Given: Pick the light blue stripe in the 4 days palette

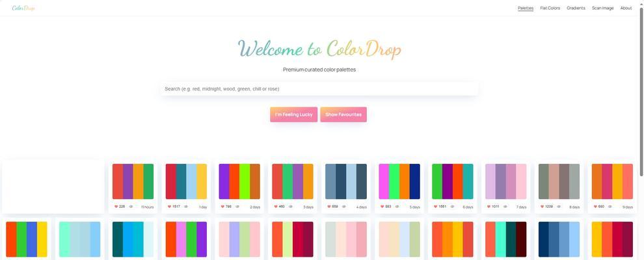Looking at the screenshot, I should pyautogui.click(x=351, y=181).
